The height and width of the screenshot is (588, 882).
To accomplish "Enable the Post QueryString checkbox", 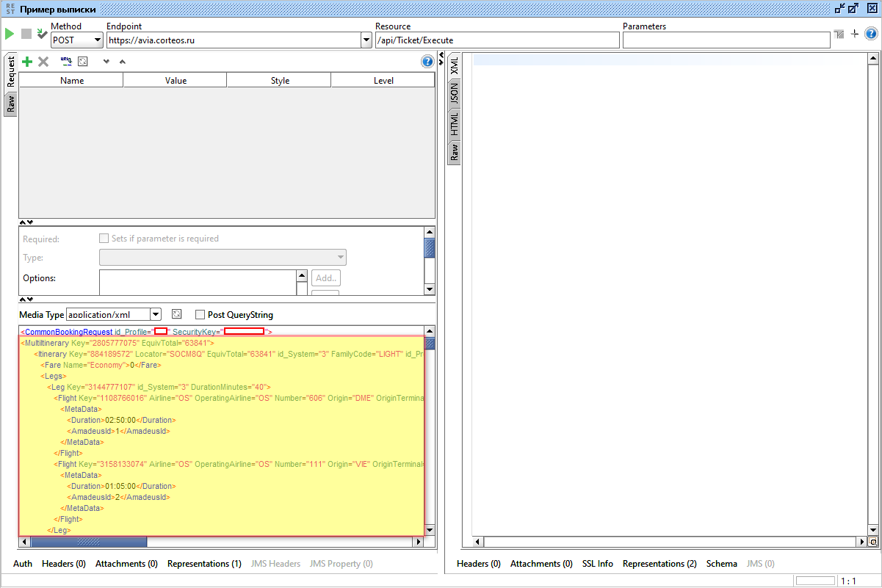I will (x=200, y=315).
